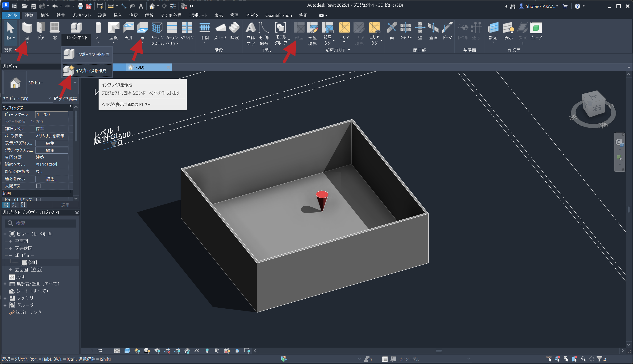The height and width of the screenshot is (364, 633).
Task: Enable the Sun Path (太陽パス) checkbox
Action: click(38, 186)
